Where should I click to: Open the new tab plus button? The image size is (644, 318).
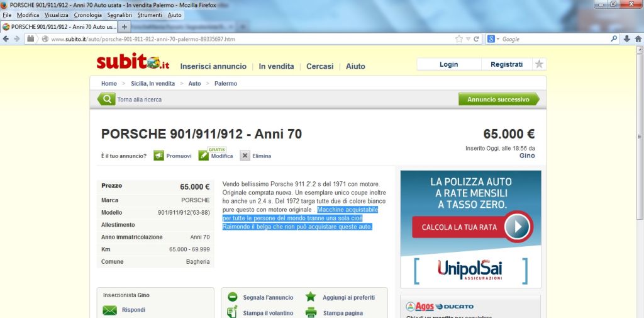pyautogui.click(x=125, y=26)
